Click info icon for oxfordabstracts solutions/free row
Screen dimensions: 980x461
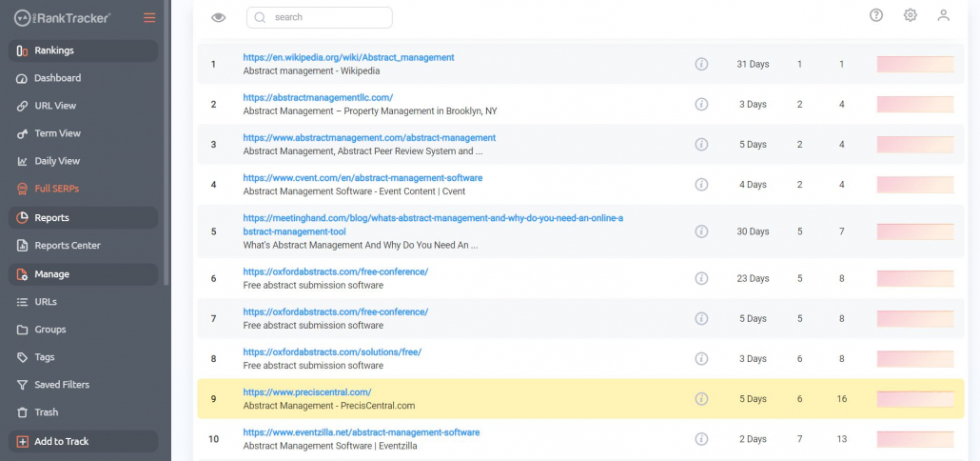point(701,358)
